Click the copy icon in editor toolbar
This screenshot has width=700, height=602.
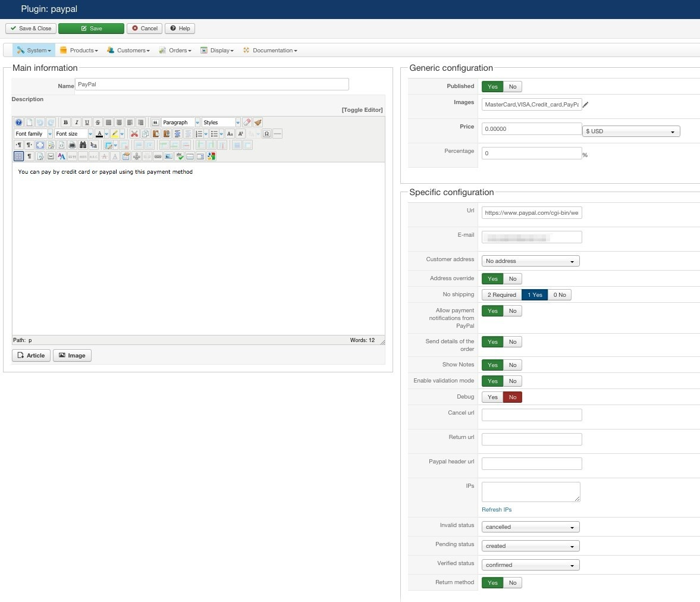[x=145, y=133]
